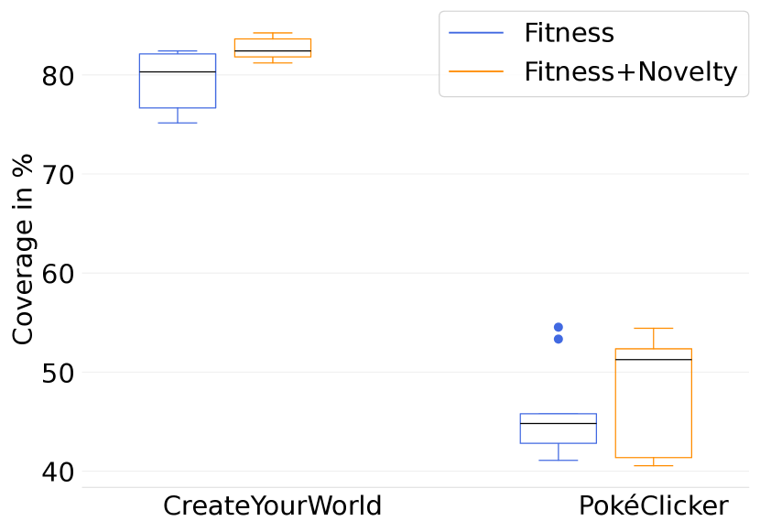Click the 40 y-axis tick label
The width and height of the screenshot is (760, 532).
[x=59, y=472]
